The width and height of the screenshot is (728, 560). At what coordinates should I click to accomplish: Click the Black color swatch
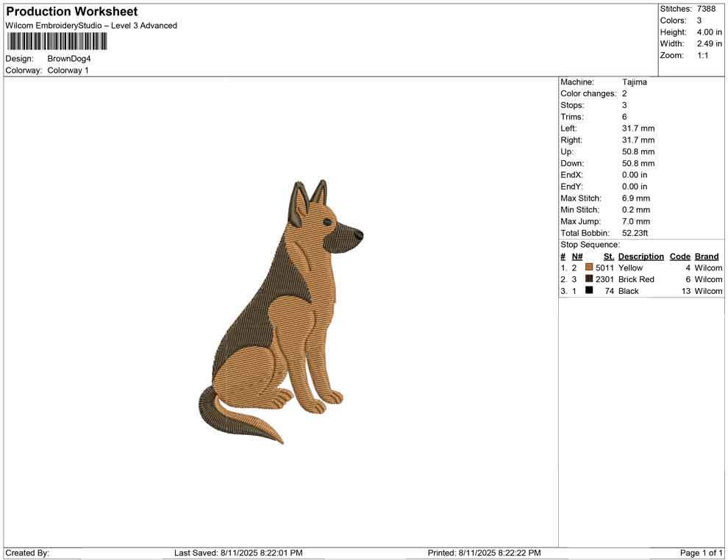(588, 291)
